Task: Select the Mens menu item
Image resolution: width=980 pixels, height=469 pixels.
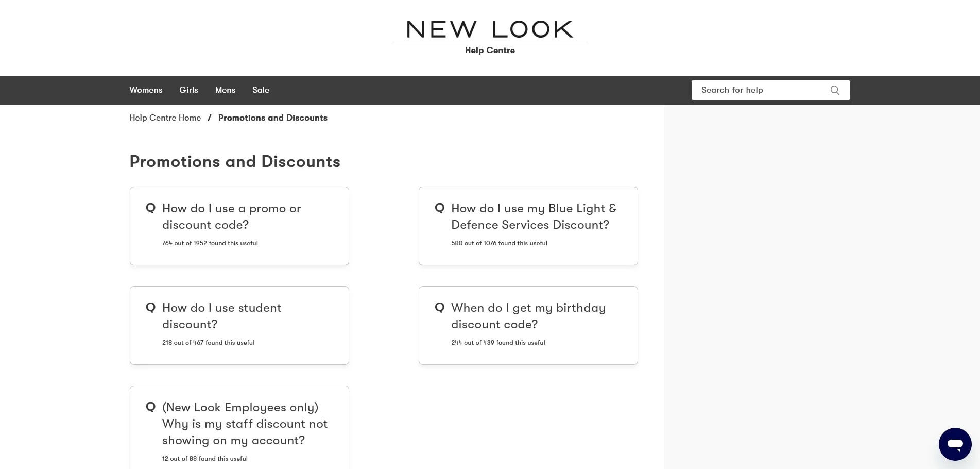Action: coord(225,90)
